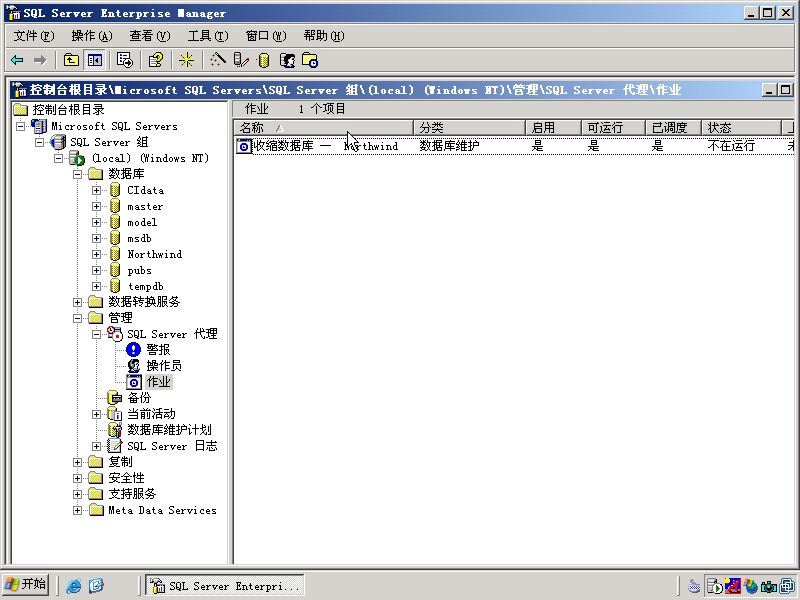Click the 数据库维护 category cell
This screenshot has height=600, width=800.
coord(449,146)
